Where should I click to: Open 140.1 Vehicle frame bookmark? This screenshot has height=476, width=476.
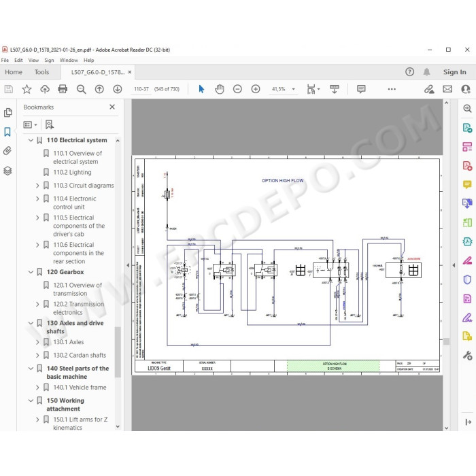pos(80,388)
